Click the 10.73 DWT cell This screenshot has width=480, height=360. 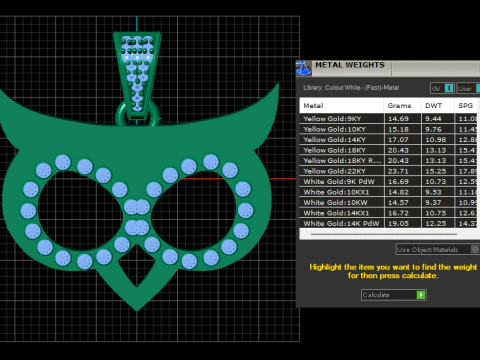click(438, 182)
